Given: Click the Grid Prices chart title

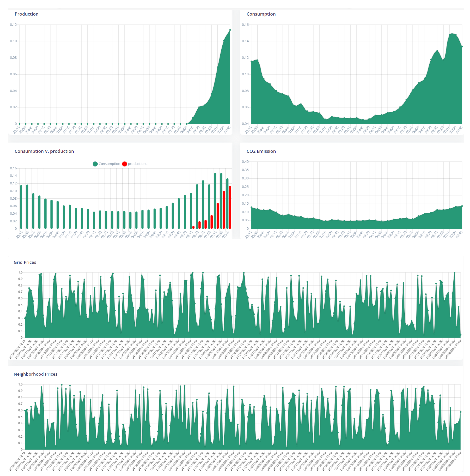Looking at the screenshot, I should [x=25, y=262].
